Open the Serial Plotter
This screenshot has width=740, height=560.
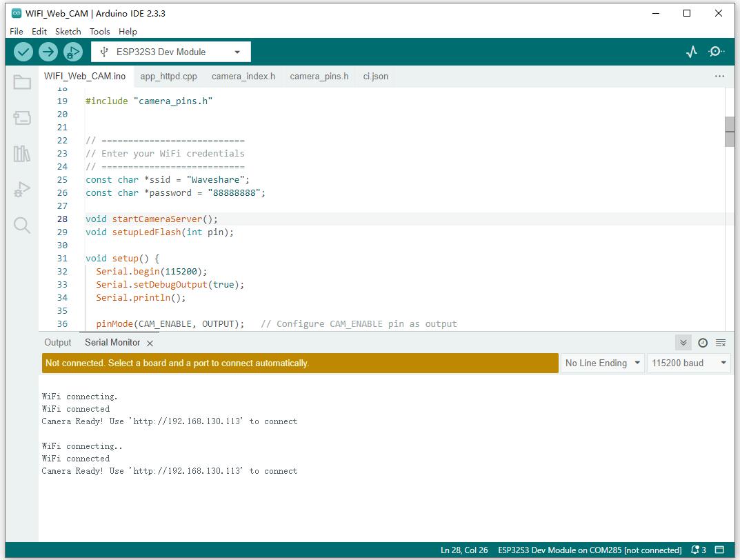[x=692, y=52]
